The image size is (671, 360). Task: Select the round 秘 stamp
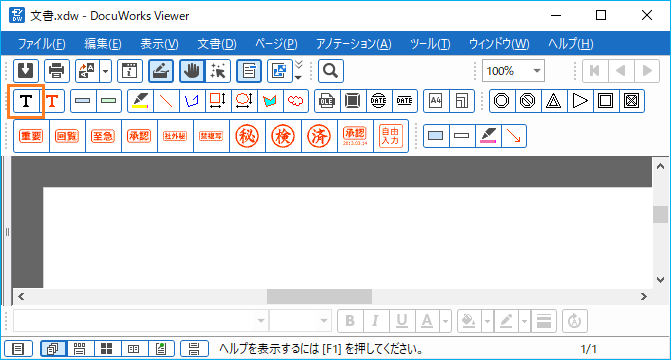[x=247, y=136]
